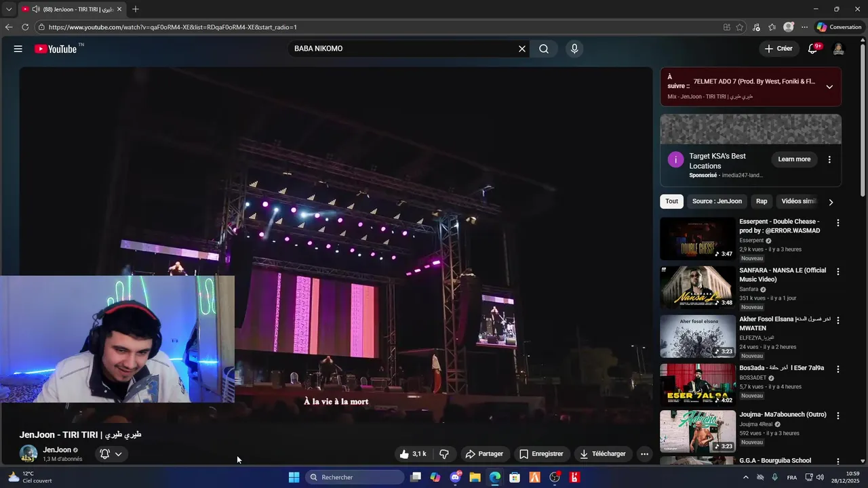Open the JenJoon channel avatar
This screenshot has width=868, height=488.
tap(28, 454)
